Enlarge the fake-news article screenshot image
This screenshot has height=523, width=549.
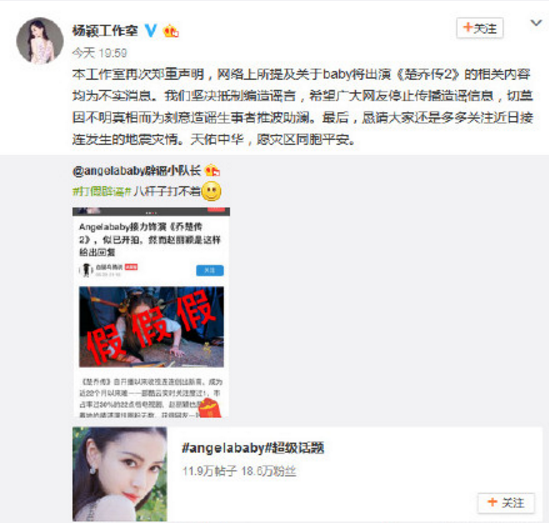(151, 312)
